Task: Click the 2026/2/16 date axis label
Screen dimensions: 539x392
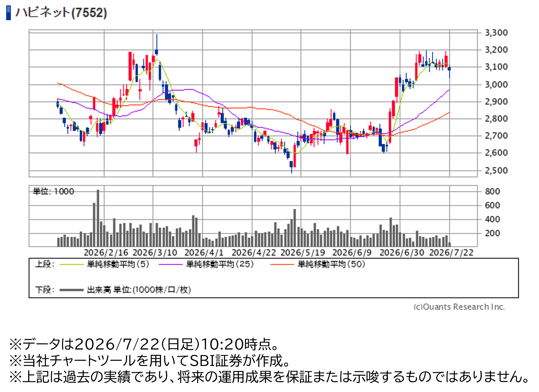Action: pyautogui.click(x=106, y=253)
